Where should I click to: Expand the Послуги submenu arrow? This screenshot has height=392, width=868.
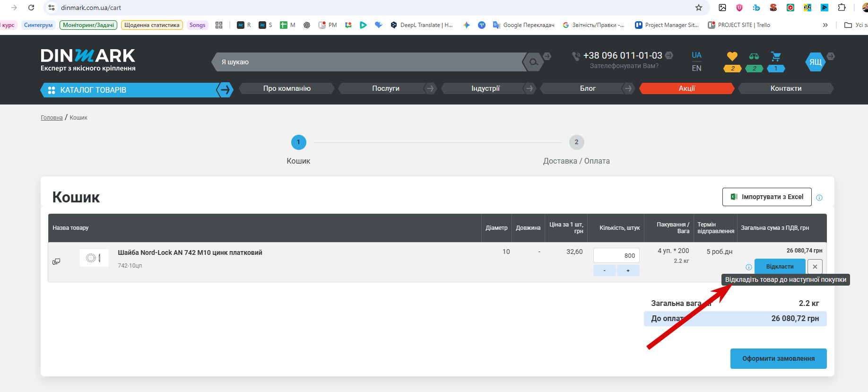[430, 88]
